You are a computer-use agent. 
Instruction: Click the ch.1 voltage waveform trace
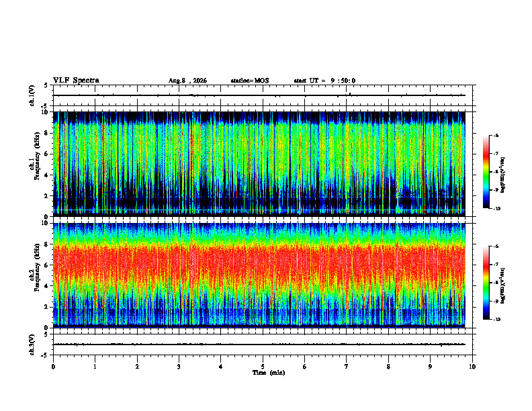pos(259,95)
